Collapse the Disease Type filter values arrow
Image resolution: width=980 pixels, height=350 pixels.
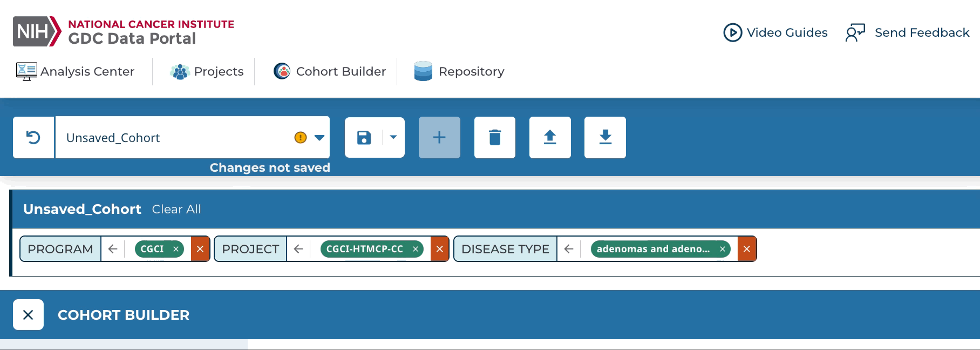[x=569, y=249]
